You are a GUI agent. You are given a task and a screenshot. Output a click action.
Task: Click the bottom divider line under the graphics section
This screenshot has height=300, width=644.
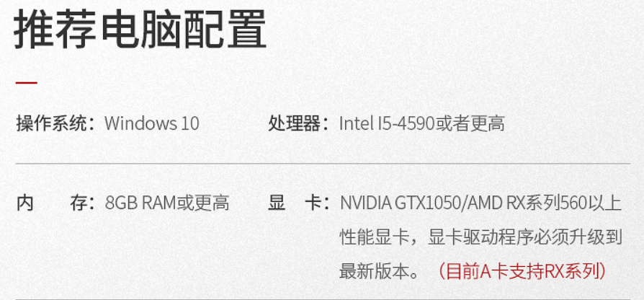pos(323,299)
